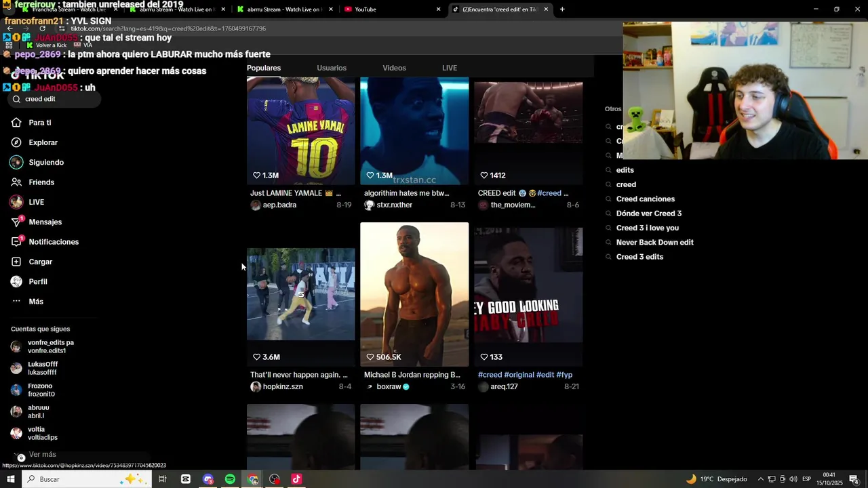Click the Windows Buscar search box
Viewport: 868px width, 488px height.
coord(87,479)
